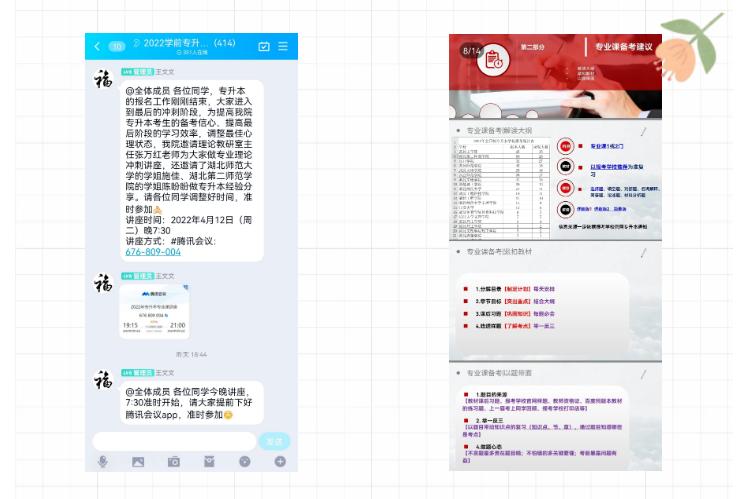Click the 专业课1线2门 link text

[606, 146]
